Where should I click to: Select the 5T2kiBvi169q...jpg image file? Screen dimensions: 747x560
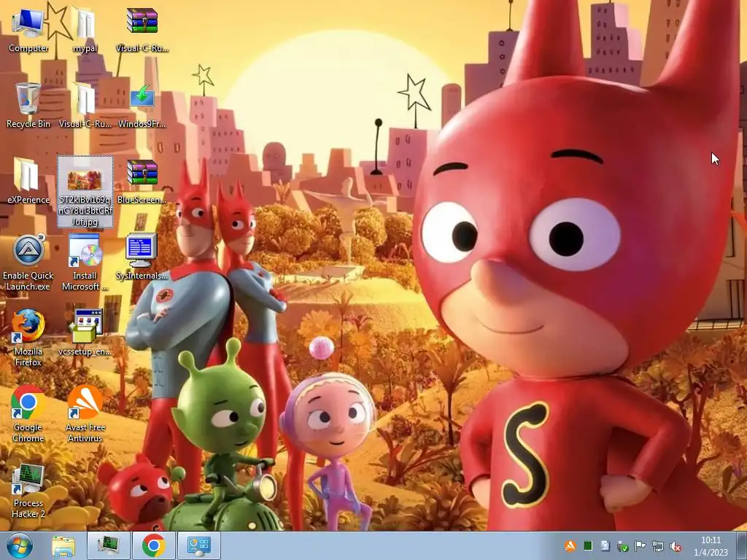[85, 192]
